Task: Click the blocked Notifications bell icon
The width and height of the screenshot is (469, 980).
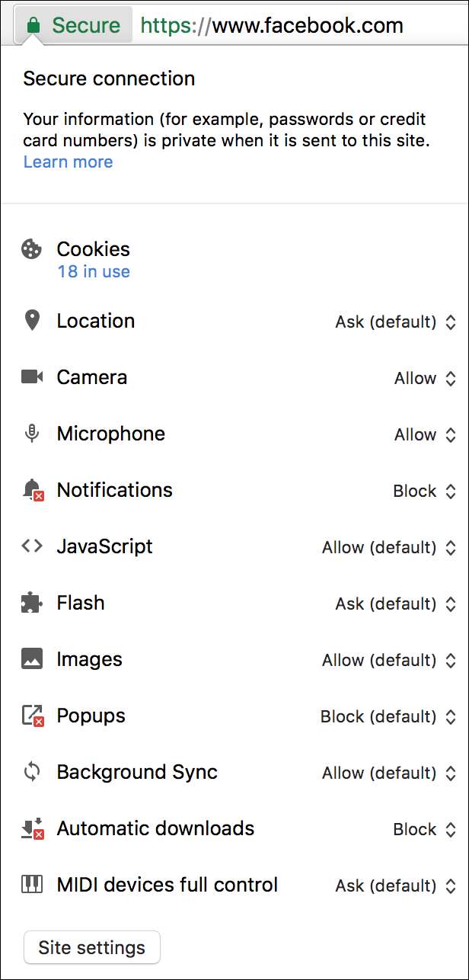Action: [x=32, y=490]
